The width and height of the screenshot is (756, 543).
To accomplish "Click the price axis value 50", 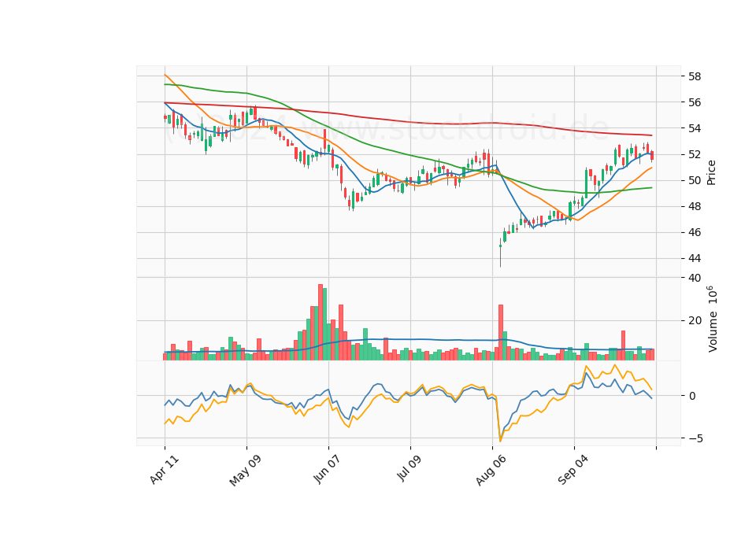I will 695,180.
